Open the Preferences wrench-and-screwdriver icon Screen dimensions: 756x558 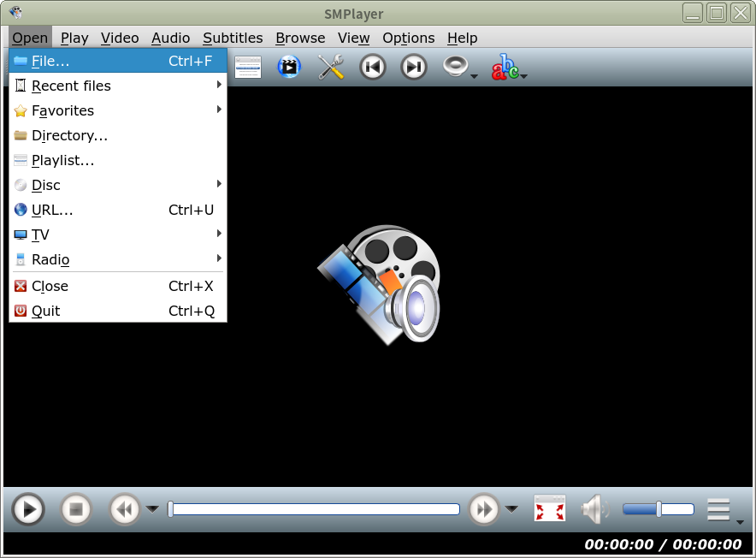(x=331, y=68)
